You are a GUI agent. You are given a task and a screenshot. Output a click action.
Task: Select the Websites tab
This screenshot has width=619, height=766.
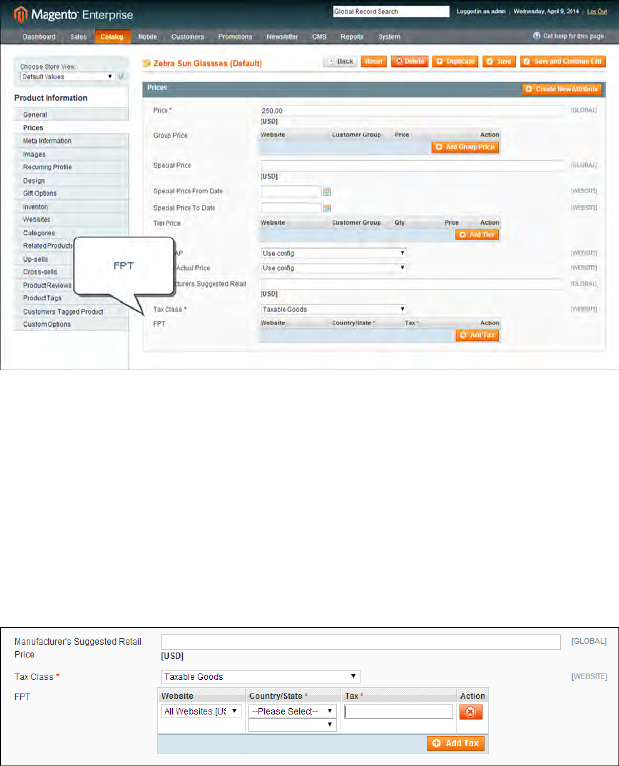click(x=71, y=220)
